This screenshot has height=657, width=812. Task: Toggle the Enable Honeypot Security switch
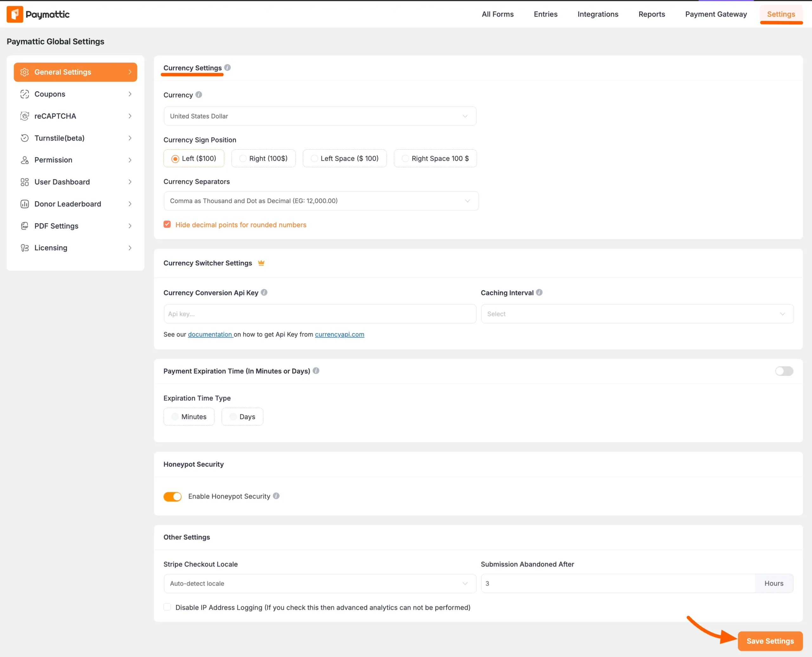[x=173, y=496]
